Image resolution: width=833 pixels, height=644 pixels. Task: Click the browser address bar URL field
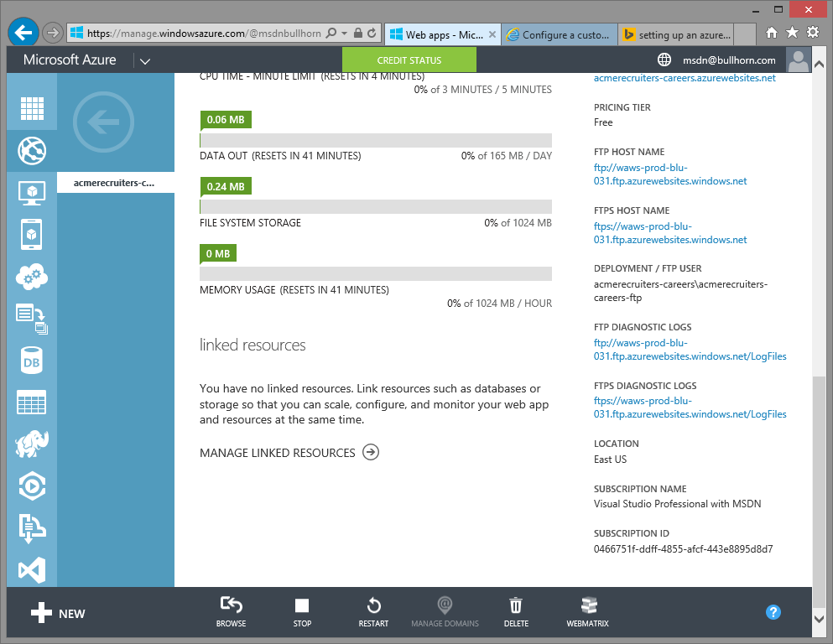pos(204,33)
